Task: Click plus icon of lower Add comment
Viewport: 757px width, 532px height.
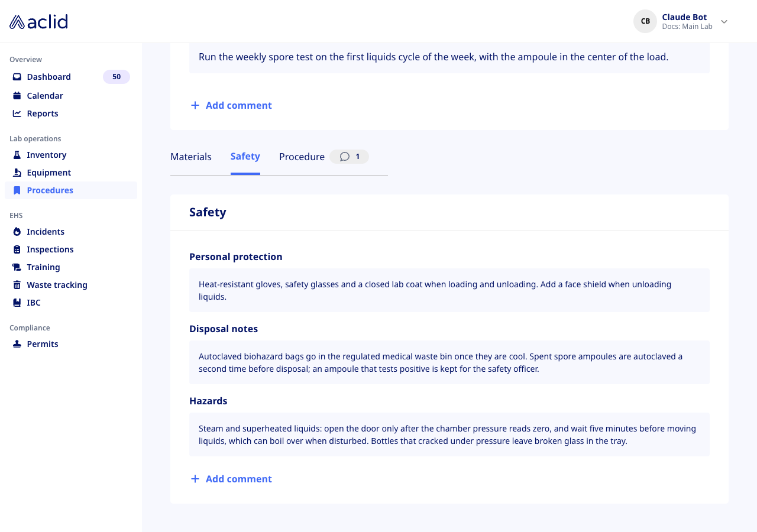Action: tap(195, 479)
